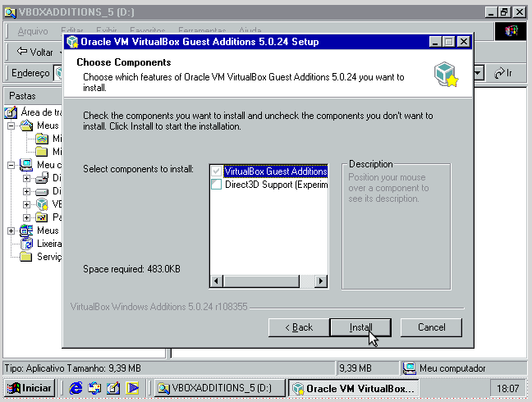Expand the floppy drive tree node
Image resolution: width=532 pixels, height=402 pixels.
26,178
